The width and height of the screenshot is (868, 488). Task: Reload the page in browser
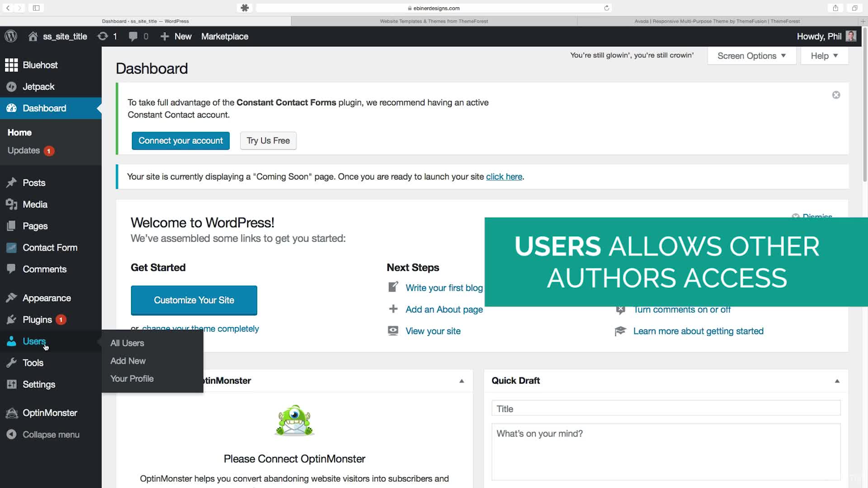pyautogui.click(x=606, y=8)
